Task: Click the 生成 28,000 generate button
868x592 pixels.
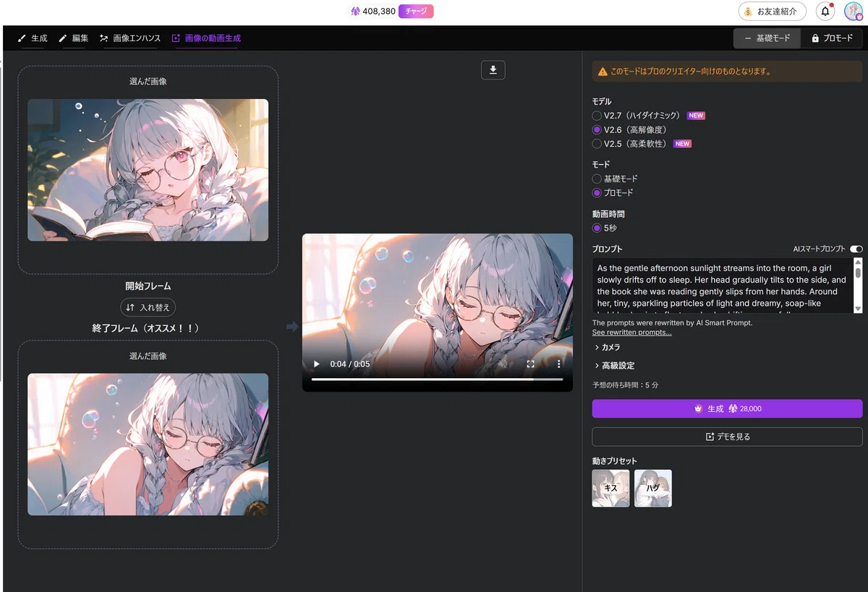Action: point(727,408)
